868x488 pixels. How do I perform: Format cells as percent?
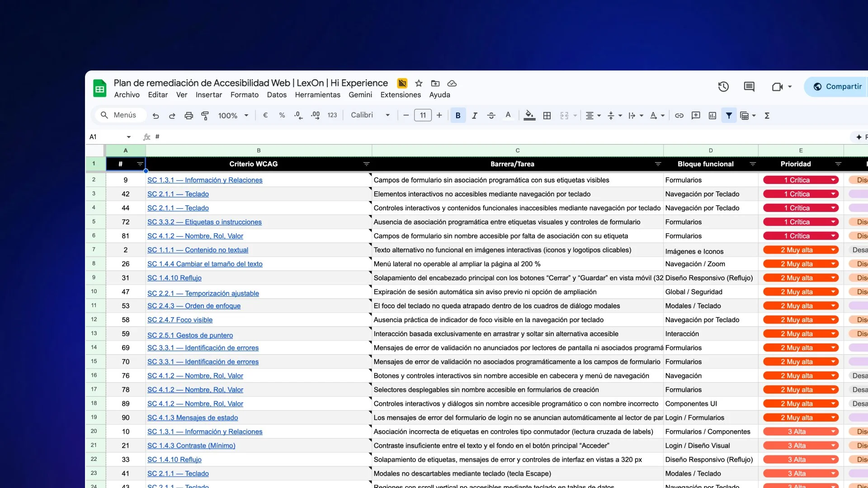[282, 115]
